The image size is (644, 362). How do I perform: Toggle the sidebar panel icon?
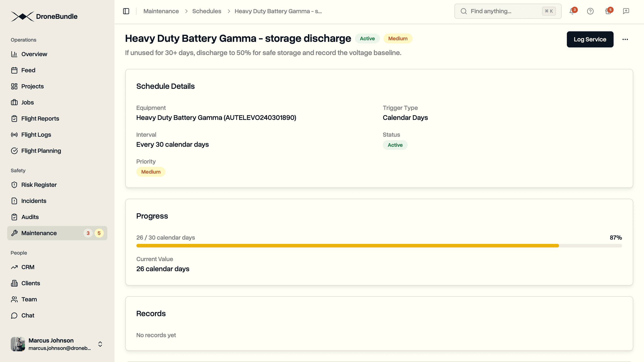click(126, 11)
